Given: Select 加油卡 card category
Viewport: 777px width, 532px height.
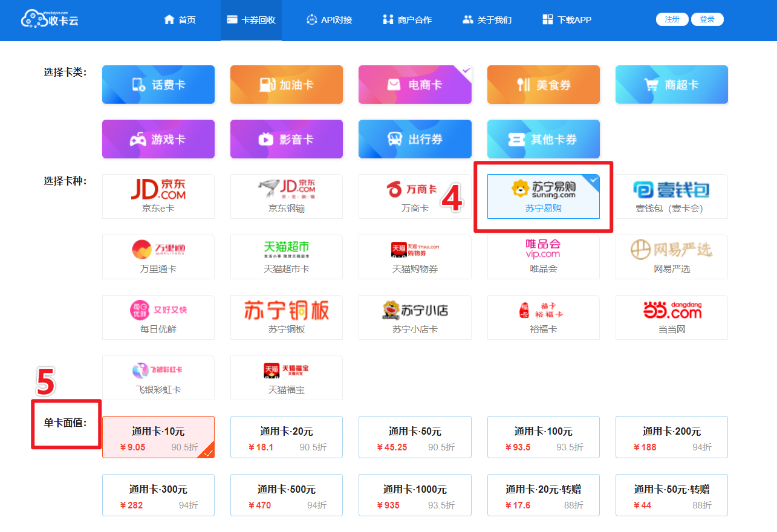Looking at the screenshot, I should pyautogui.click(x=287, y=85).
